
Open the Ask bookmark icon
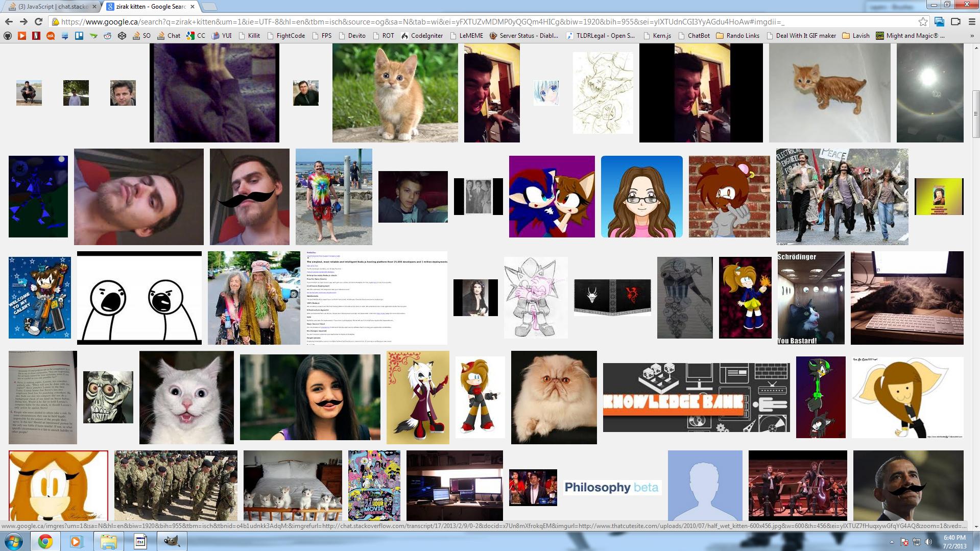pos(51,36)
